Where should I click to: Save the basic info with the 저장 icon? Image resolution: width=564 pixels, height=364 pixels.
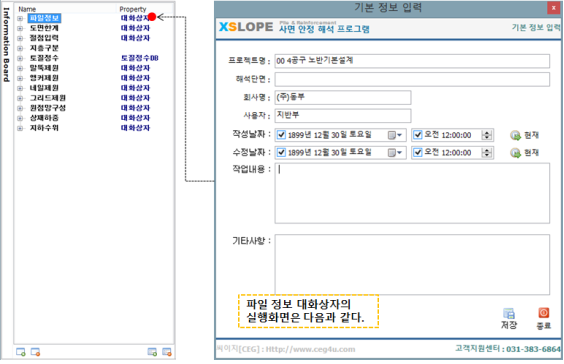[x=509, y=314]
